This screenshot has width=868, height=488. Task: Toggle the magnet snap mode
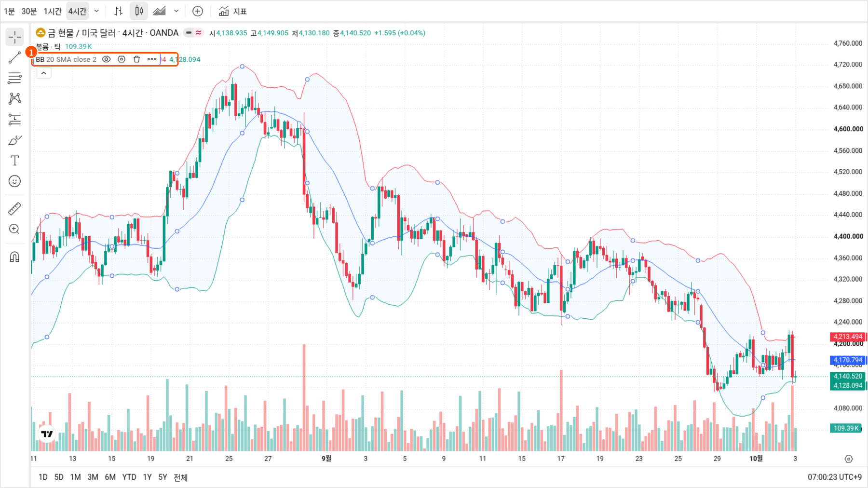15,257
